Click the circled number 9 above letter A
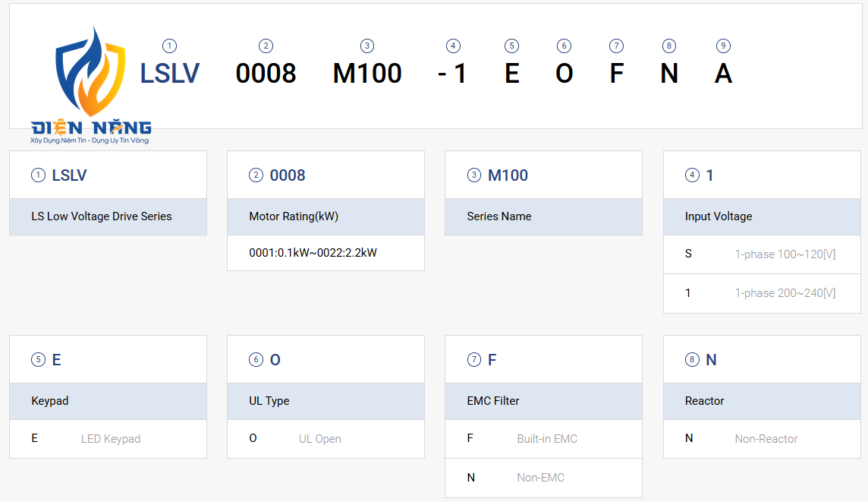Screen dimensions: 868x502 click(x=723, y=46)
